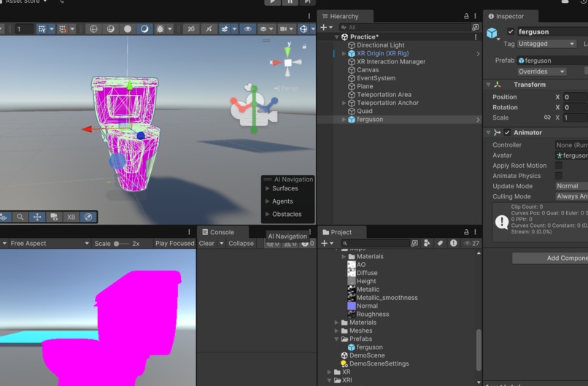This screenshot has height=386, width=588.
Task: Toggle the ferguson object active checkbox
Action: [x=511, y=31]
